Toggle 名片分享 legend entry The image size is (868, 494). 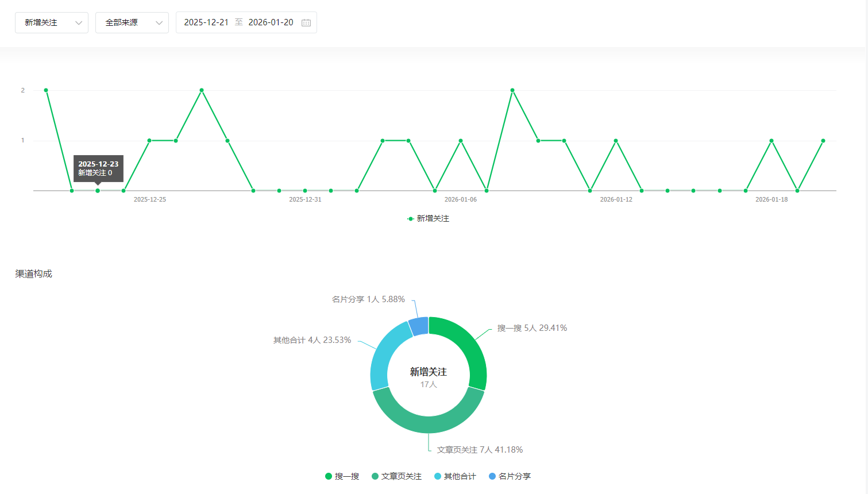tap(510, 476)
